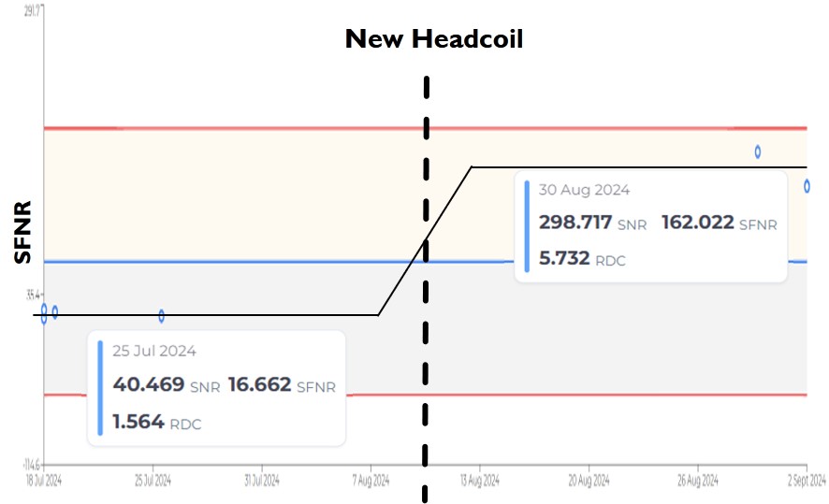Click the 291.7 y-axis maximum label
This screenshot has width=829, height=504.
(x=31, y=10)
